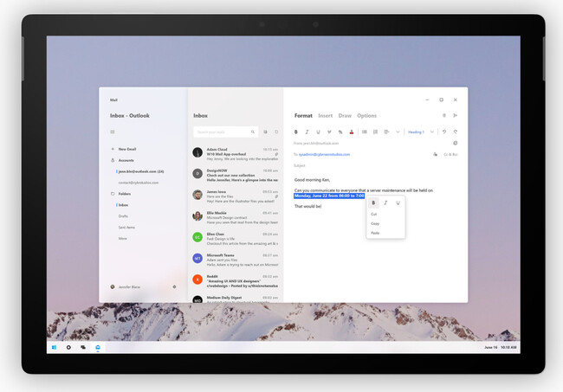Expand the Folders section
The image size is (563, 392).
[125, 194]
